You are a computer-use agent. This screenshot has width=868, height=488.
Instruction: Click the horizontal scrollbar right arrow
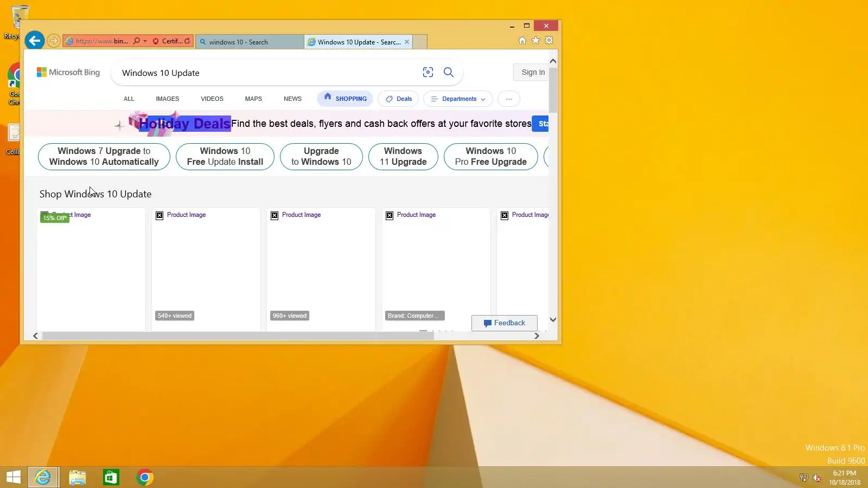(x=537, y=336)
